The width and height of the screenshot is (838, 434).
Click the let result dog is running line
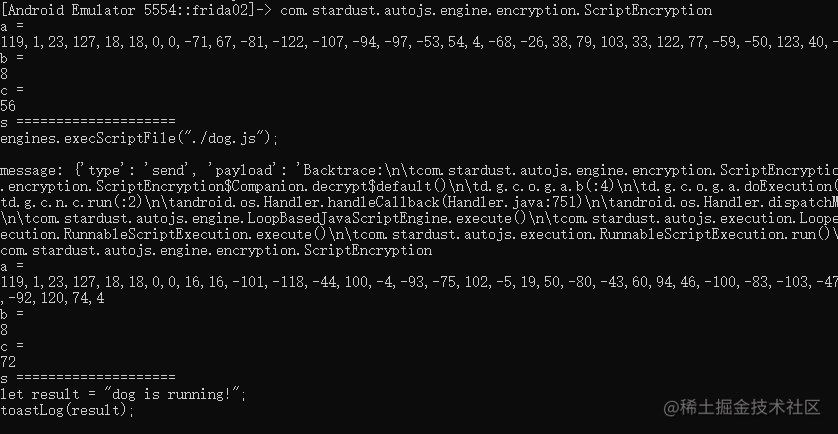click(x=123, y=394)
